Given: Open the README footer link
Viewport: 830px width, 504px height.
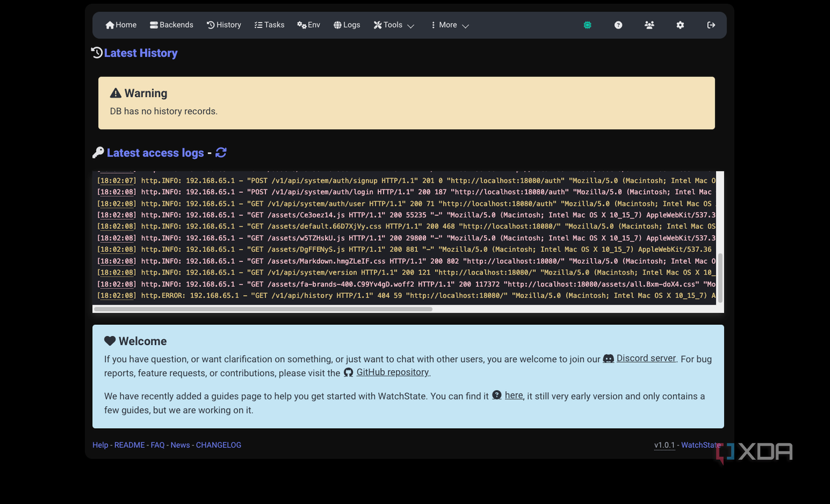Looking at the screenshot, I should coord(130,445).
